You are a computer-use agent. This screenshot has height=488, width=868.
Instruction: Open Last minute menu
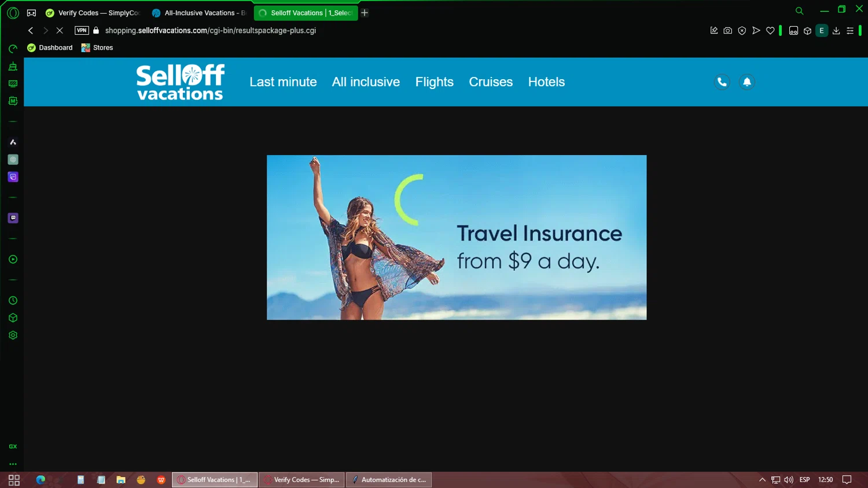click(283, 82)
